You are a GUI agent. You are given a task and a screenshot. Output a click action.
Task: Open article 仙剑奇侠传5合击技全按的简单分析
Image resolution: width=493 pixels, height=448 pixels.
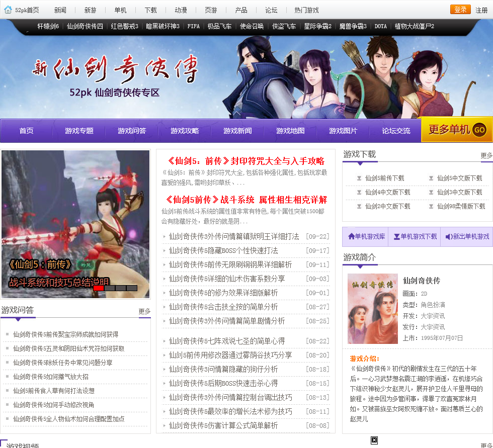[x=223, y=307]
